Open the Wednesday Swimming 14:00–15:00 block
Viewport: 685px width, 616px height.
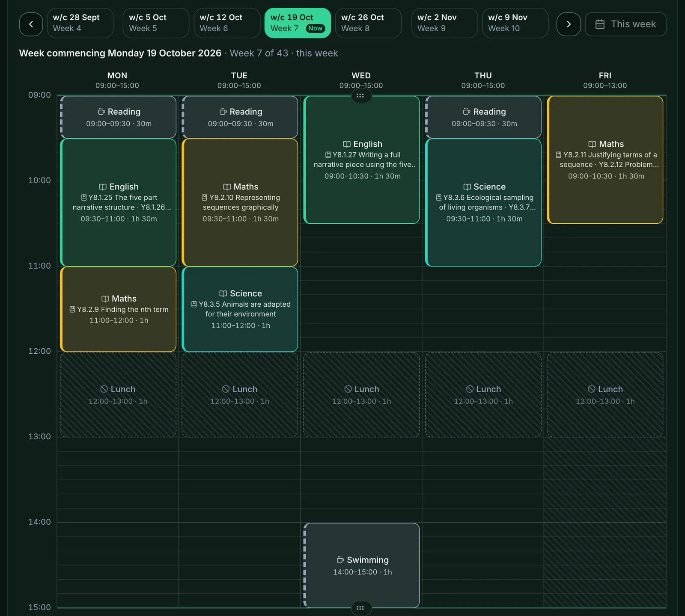click(362, 566)
